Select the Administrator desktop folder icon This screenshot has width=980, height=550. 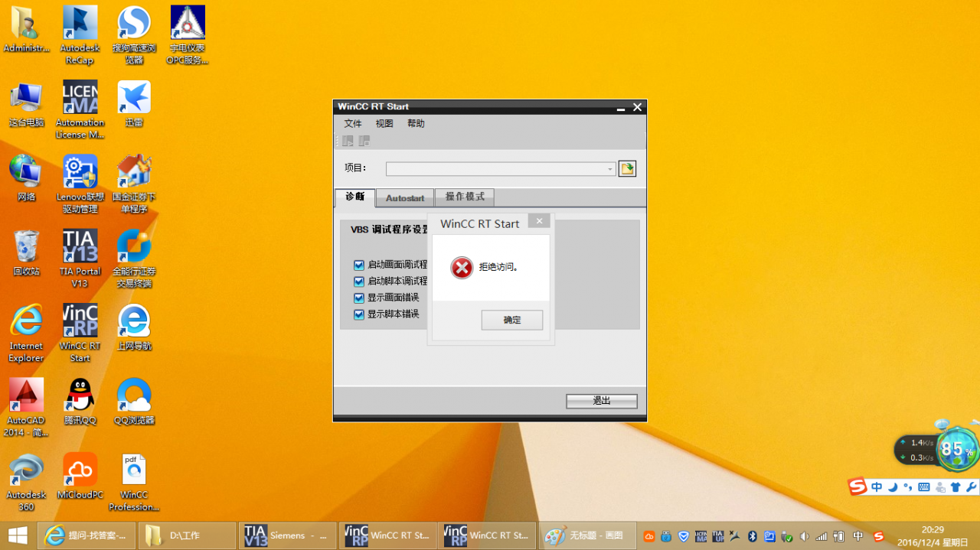(x=26, y=29)
